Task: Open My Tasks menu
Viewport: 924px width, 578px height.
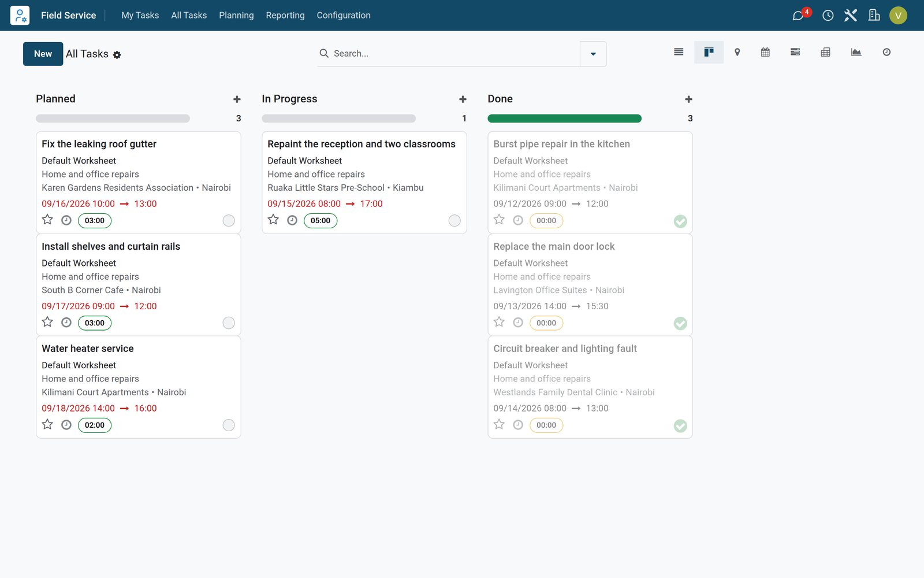Action: [140, 15]
